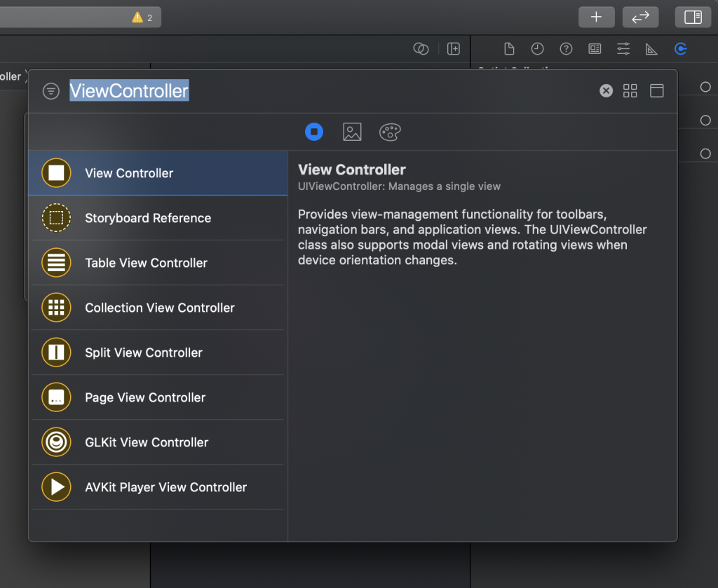Add a new editor pane
Screen dimensions: 718x588
tap(454, 48)
